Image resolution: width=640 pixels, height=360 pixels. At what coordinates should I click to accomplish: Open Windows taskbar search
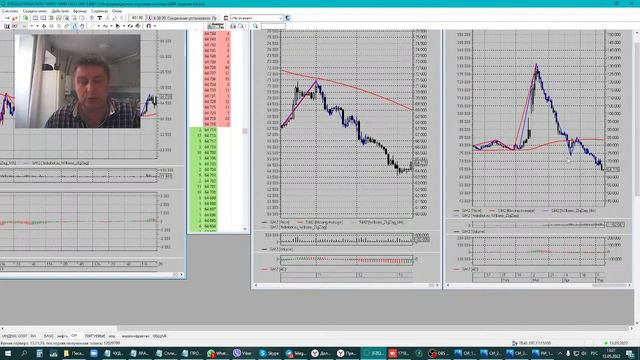(x=24, y=353)
